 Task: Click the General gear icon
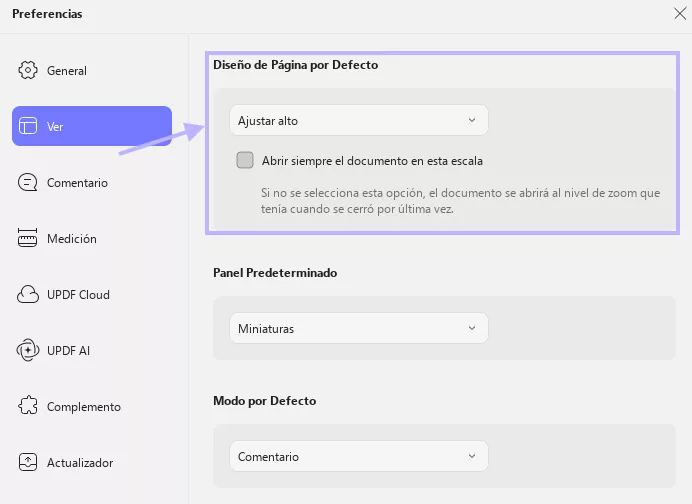(x=28, y=70)
